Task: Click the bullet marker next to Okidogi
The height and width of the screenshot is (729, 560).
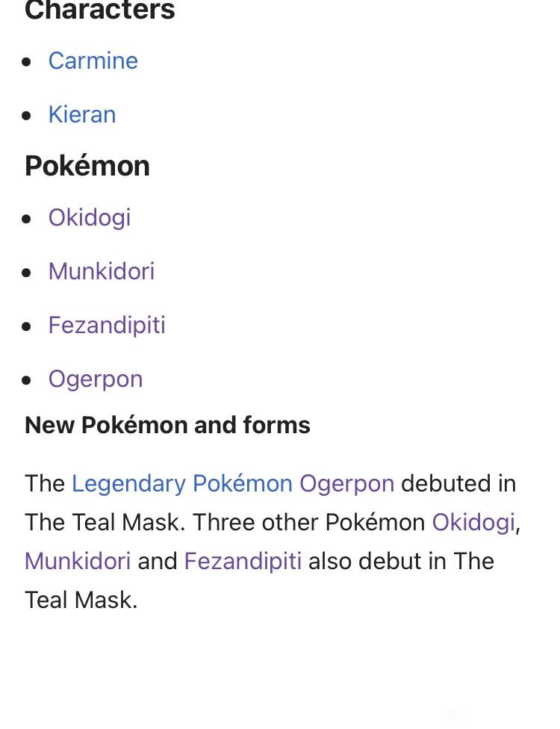Action: click(26, 219)
